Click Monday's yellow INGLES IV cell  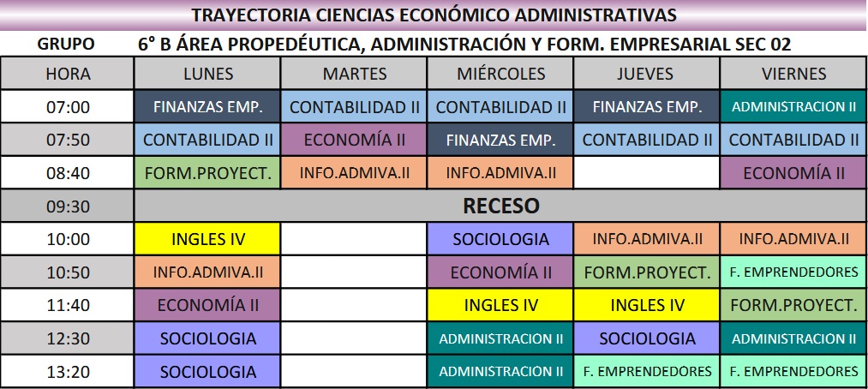207,239
